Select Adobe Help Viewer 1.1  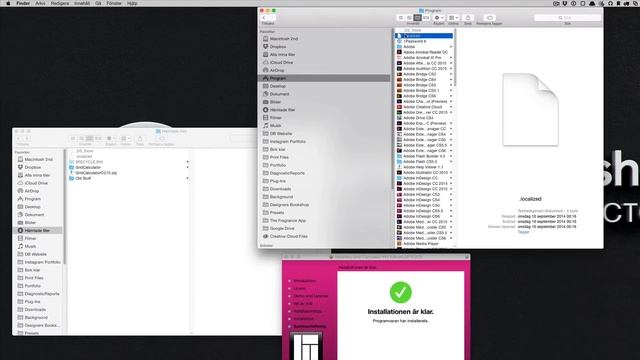tap(423, 167)
